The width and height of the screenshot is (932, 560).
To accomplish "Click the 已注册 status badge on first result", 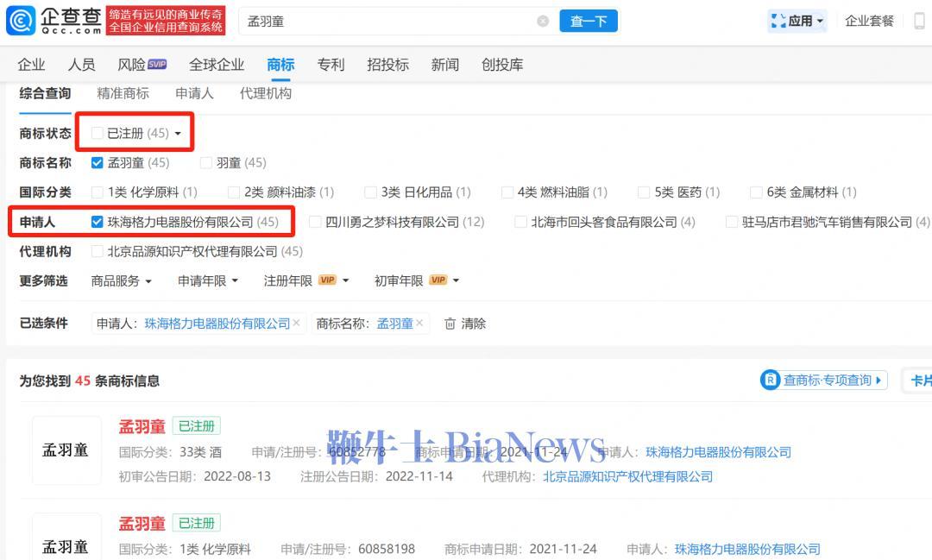I will [197, 426].
